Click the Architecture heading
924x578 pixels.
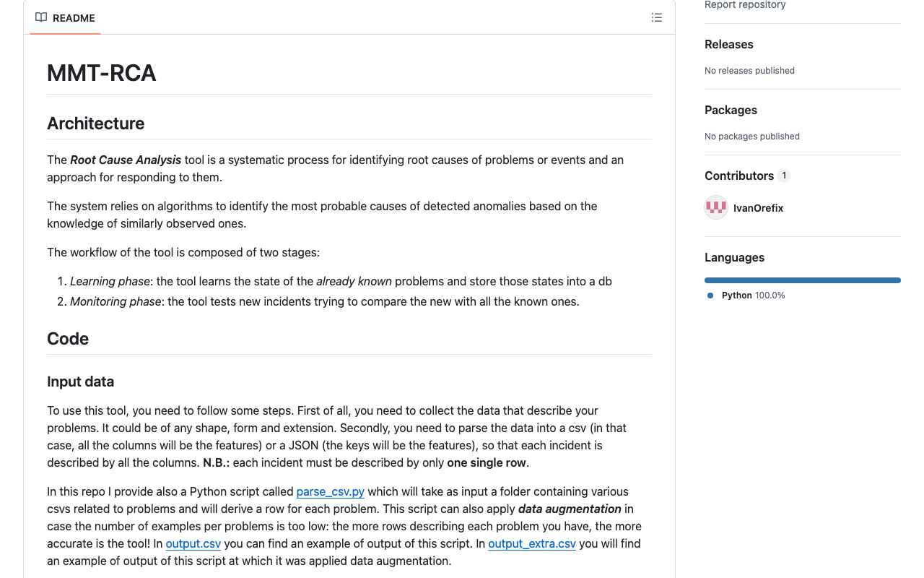(x=96, y=124)
